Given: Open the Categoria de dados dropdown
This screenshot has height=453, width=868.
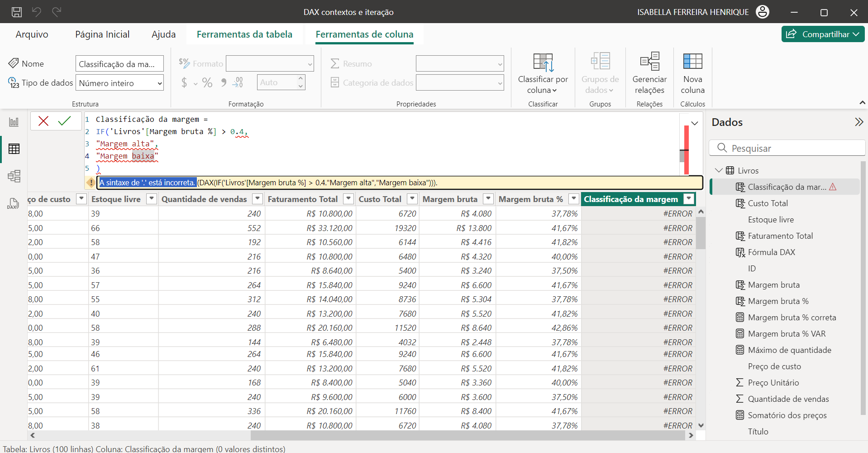Looking at the screenshot, I should (x=460, y=83).
